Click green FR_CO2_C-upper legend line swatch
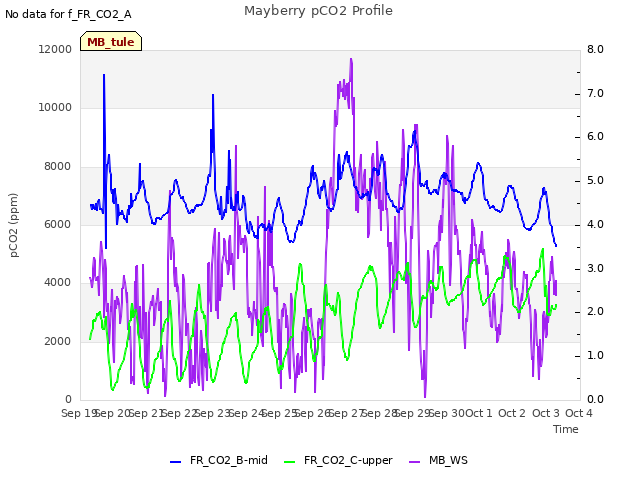The height and width of the screenshot is (480, 640). (289, 462)
